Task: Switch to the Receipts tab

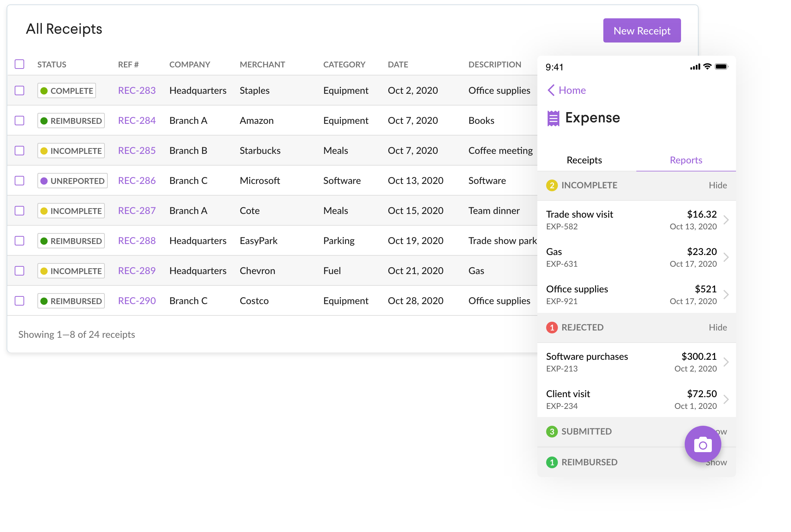Action: tap(584, 160)
